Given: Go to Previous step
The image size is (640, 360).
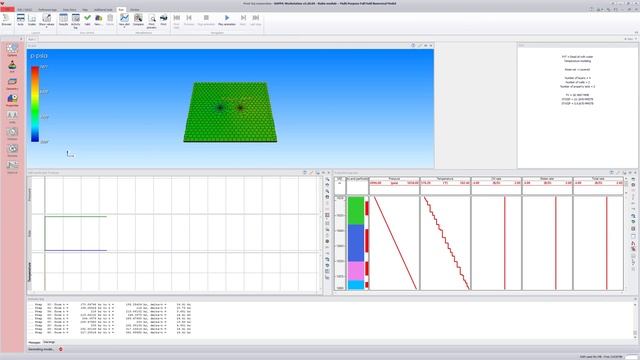Looking at the screenshot, I should click(x=189, y=20).
